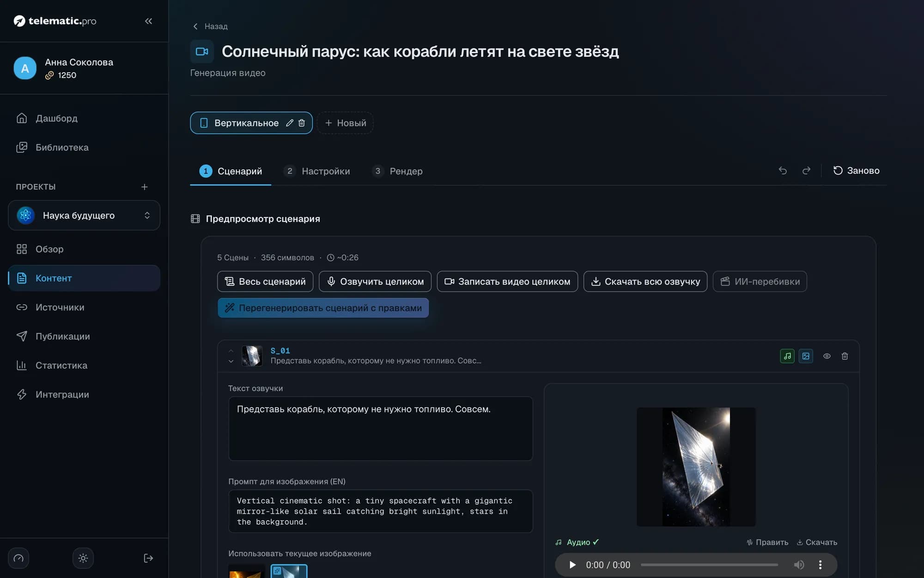Switch to the Настройки step tab
The image size is (924, 578).
(x=317, y=171)
